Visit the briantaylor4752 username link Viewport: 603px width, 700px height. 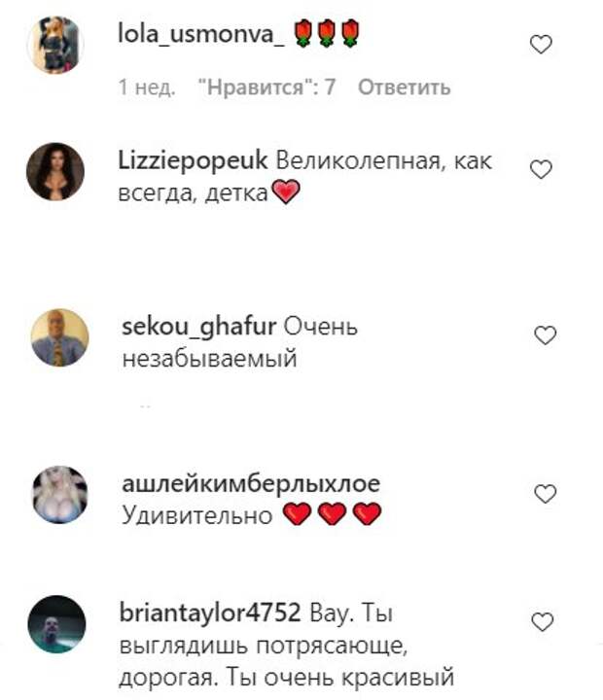tap(210, 612)
